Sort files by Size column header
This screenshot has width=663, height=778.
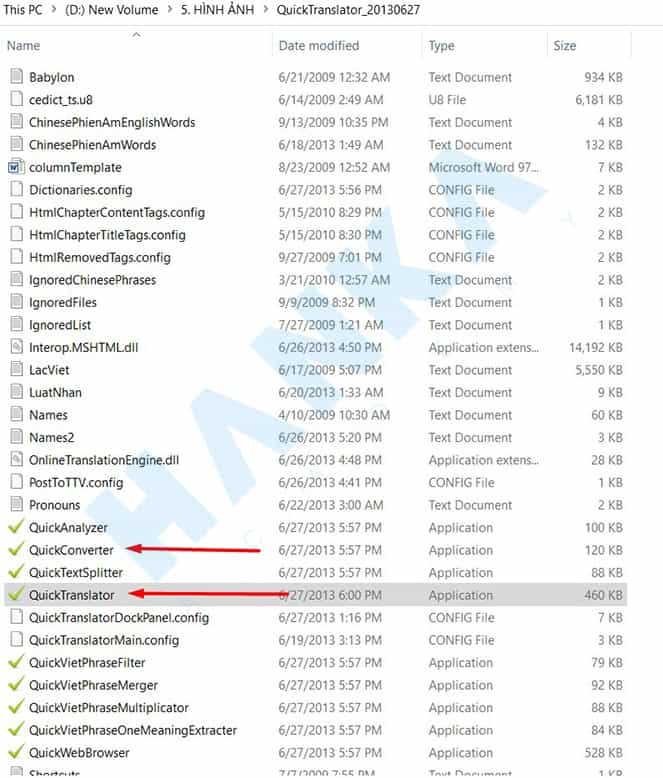coord(564,46)
